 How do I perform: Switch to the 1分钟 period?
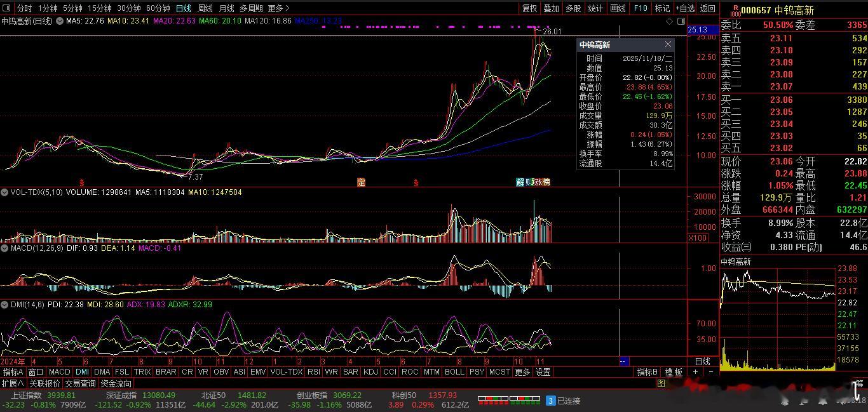click(48, 8)
